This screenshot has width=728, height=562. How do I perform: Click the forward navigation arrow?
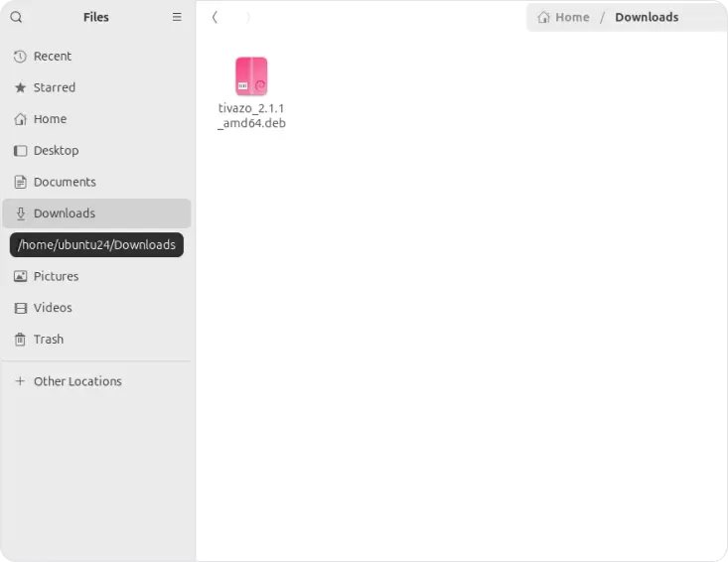click(x=248, y=18)
